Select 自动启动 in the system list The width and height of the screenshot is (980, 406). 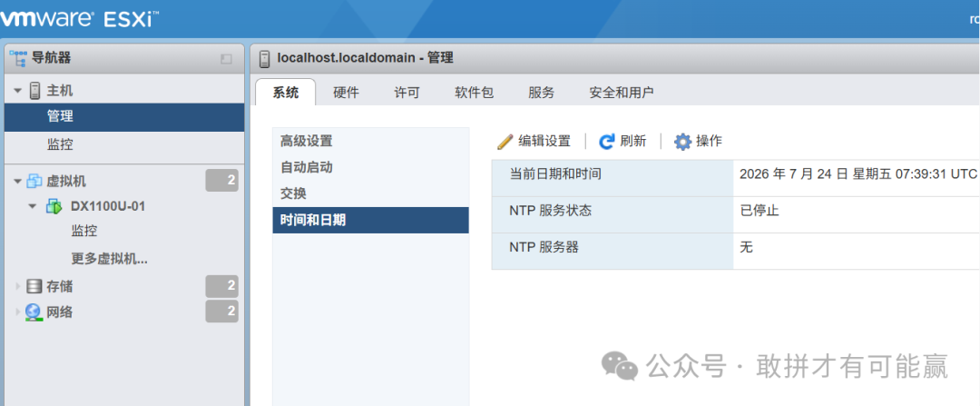tap(370, 168)
